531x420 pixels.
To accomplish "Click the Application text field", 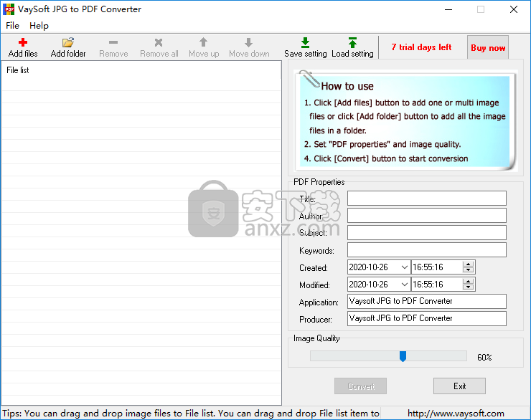I will (x=427, y=301).
